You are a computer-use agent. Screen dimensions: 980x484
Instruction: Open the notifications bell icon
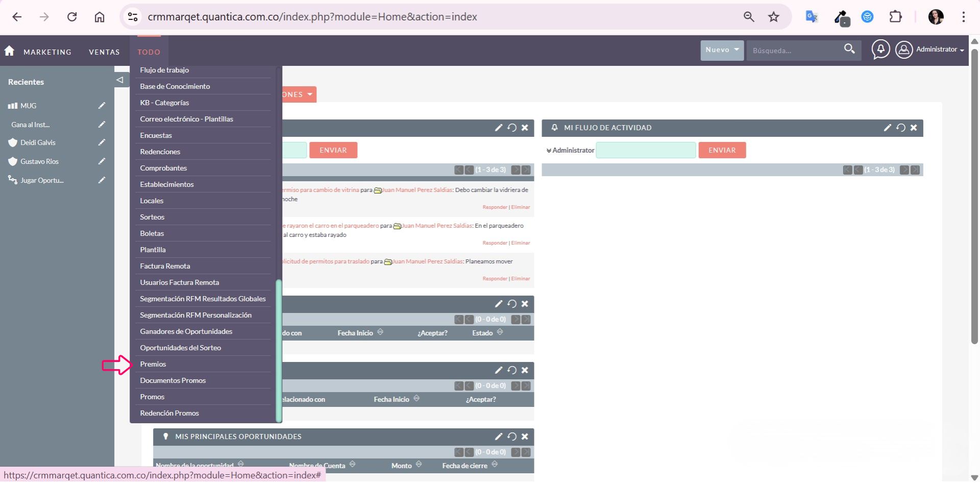(880, 50)
